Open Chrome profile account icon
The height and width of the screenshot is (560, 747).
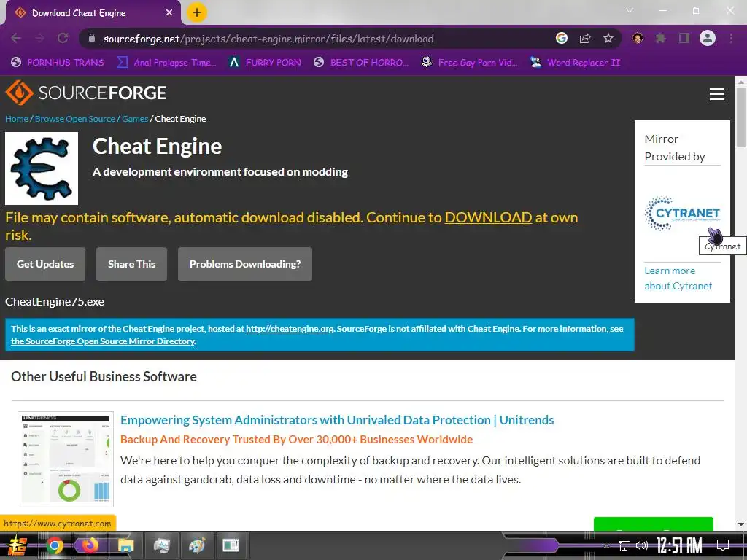(708, 38)
